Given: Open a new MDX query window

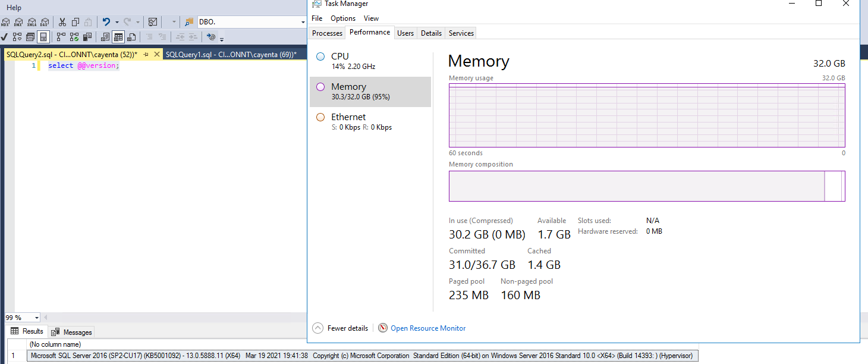Looking at the screenshot, I should point(6,22).
